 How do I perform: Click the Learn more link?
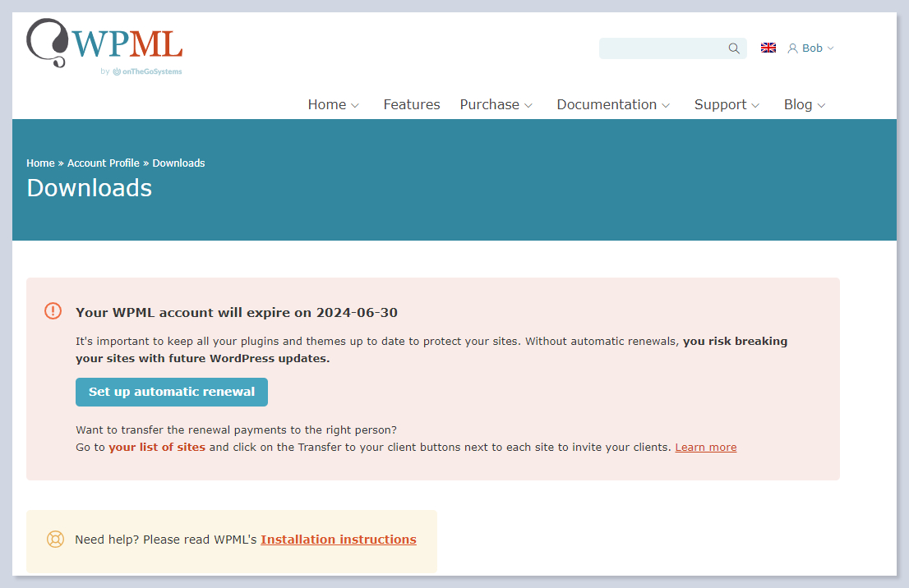(706, 448)
